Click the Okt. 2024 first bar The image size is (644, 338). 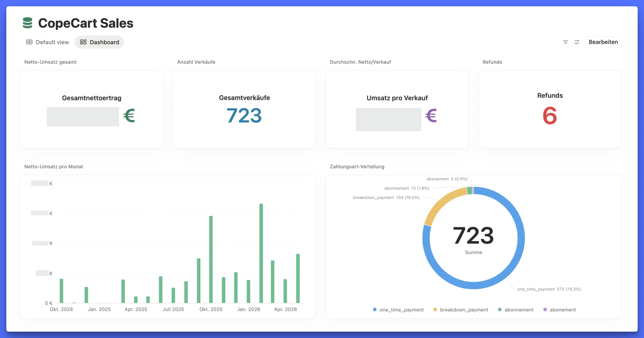pos(61,291)
